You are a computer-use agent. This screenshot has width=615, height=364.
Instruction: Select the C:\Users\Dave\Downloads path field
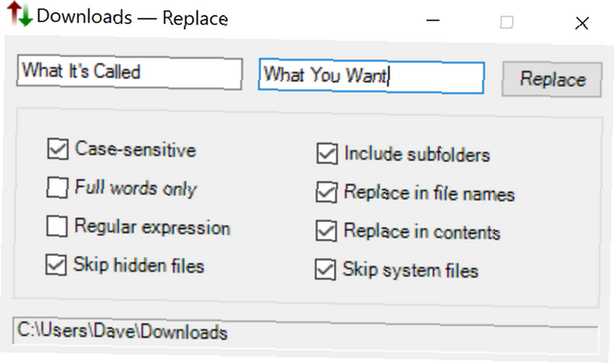point(306,335)
